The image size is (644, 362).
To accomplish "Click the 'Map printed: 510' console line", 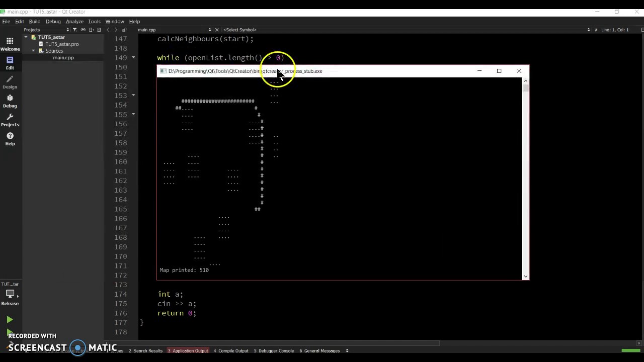I will (184, 270).
